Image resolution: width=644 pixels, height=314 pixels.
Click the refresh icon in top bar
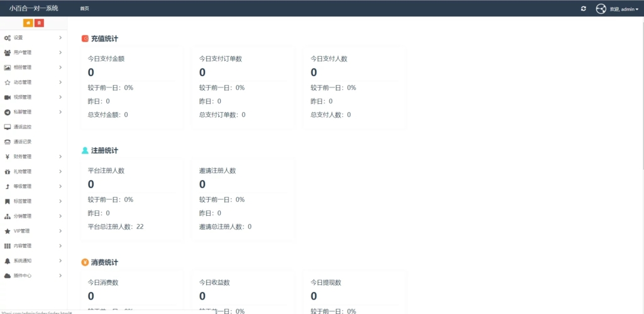coord(583,9)
